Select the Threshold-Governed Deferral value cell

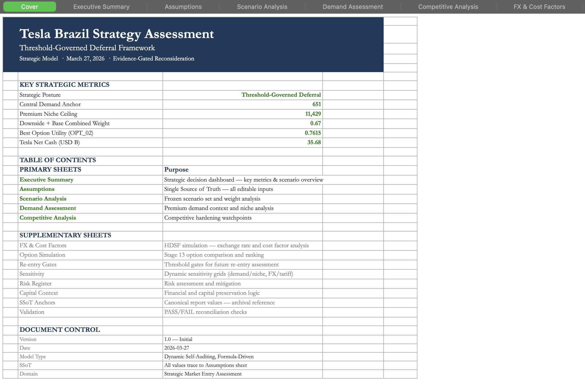point(281,95)
